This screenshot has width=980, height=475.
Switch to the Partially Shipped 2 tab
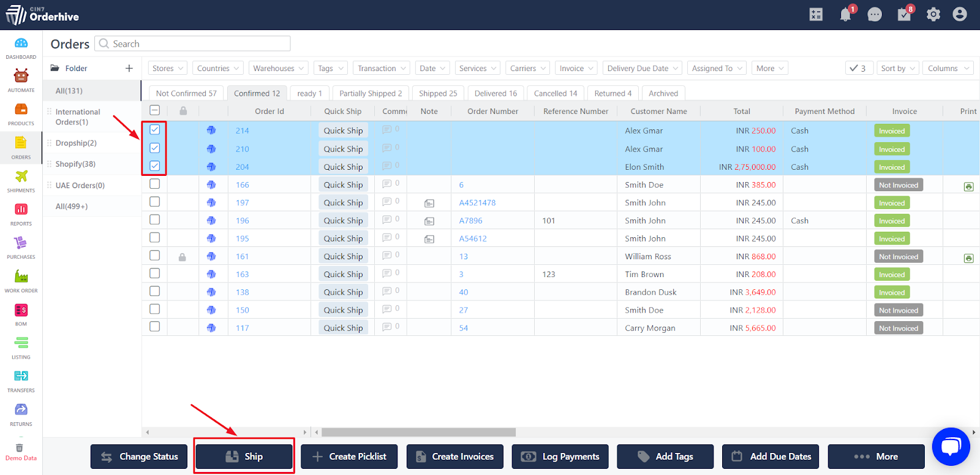[x=371, y=93]
